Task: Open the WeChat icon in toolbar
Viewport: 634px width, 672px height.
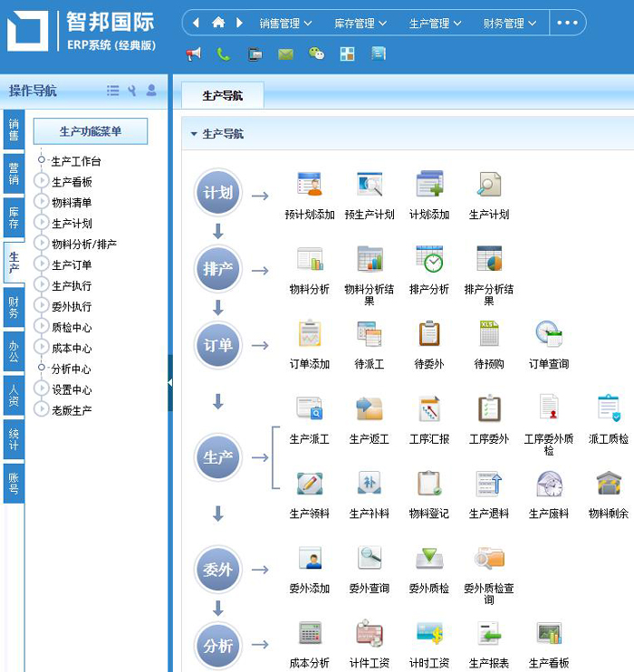Action: 316,54
